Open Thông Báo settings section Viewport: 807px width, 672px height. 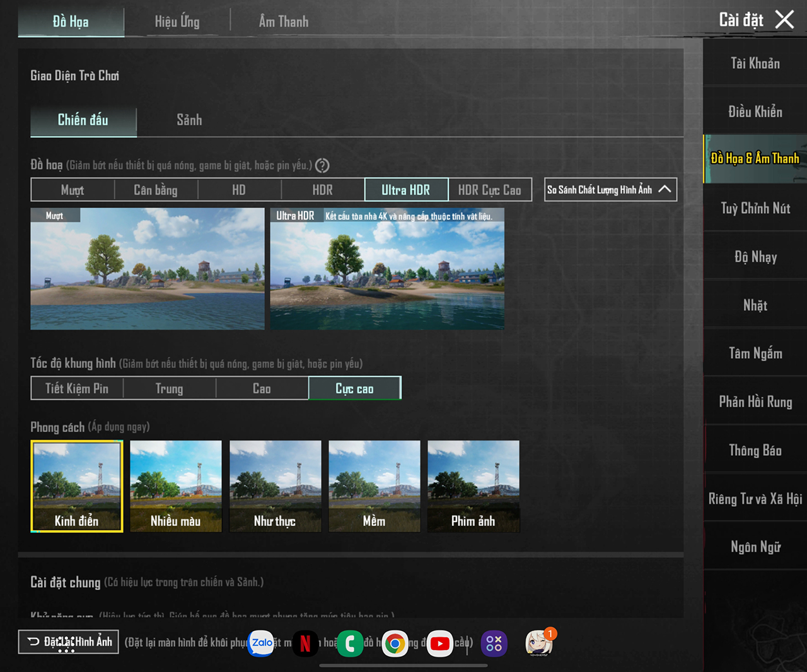755,450
